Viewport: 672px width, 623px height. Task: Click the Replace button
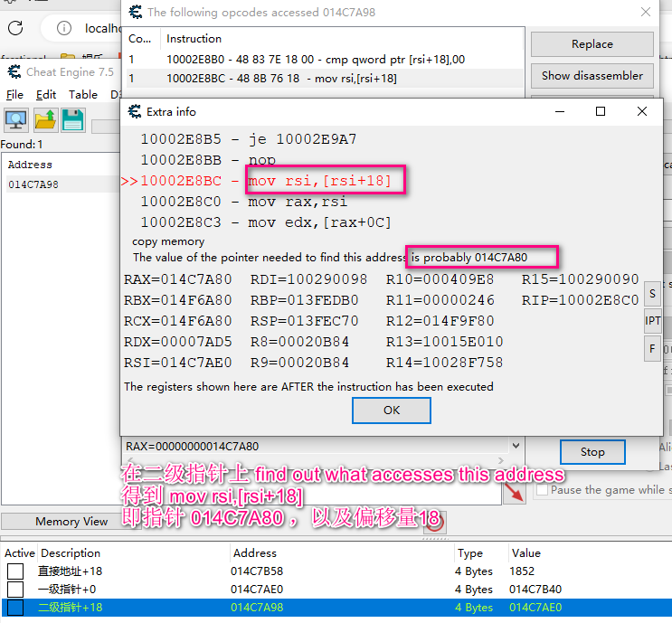click(592, 44)
